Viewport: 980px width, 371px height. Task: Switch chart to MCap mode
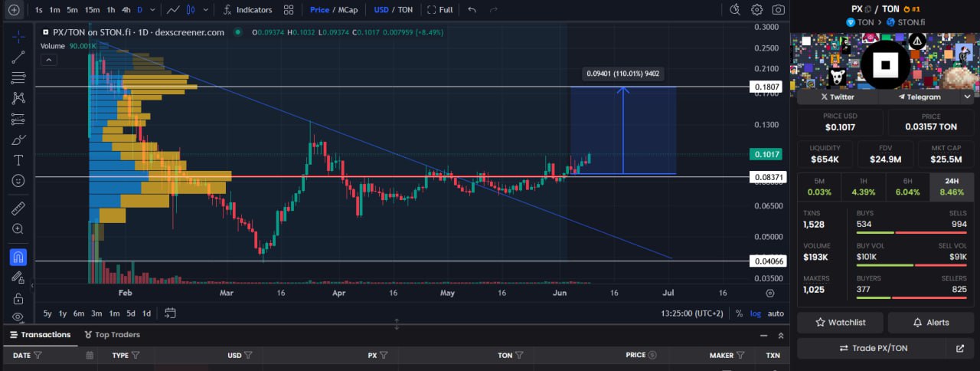pos(348,10)
